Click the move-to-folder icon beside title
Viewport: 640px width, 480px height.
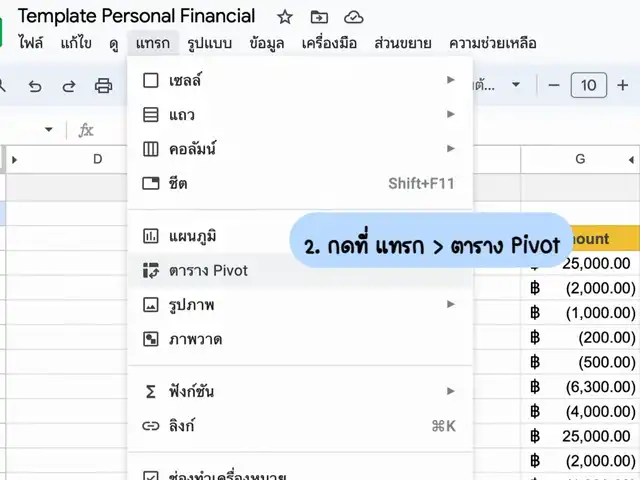[x=319, y=17]
